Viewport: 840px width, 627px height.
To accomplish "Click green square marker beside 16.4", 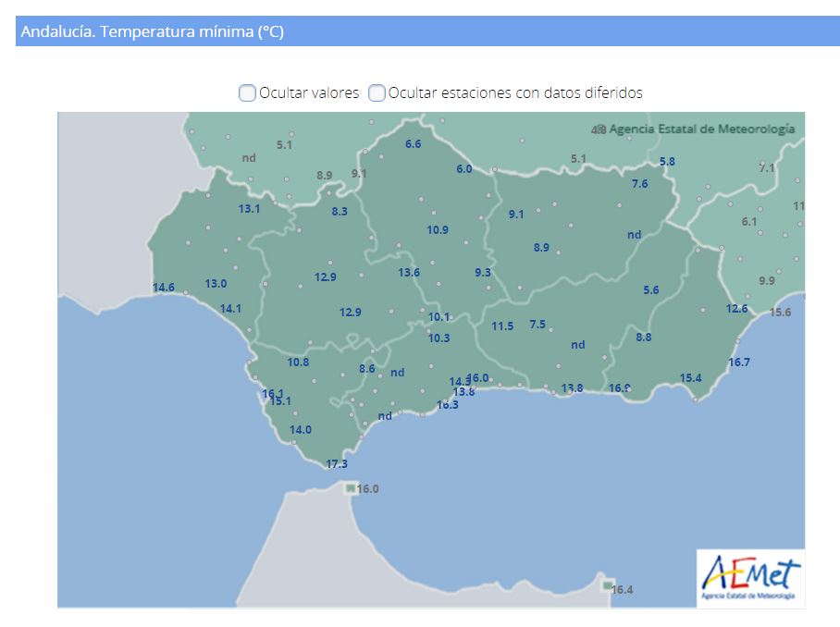I will click(607, 586).
